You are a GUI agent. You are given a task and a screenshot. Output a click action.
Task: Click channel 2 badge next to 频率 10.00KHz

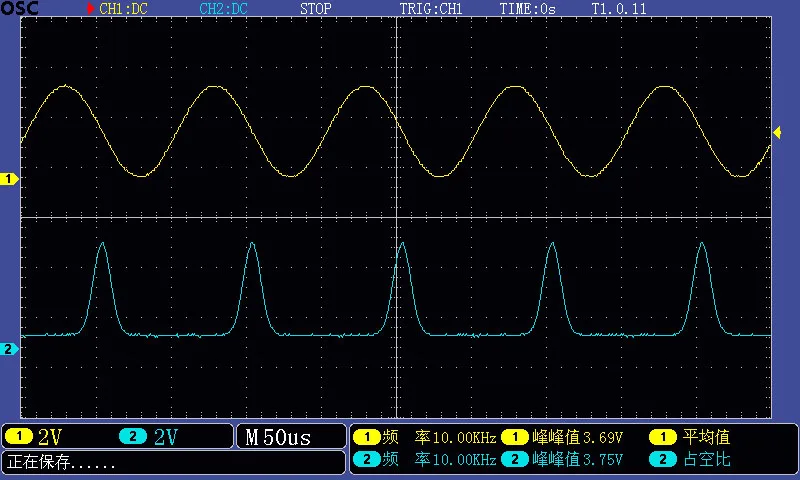pos(366,460)
